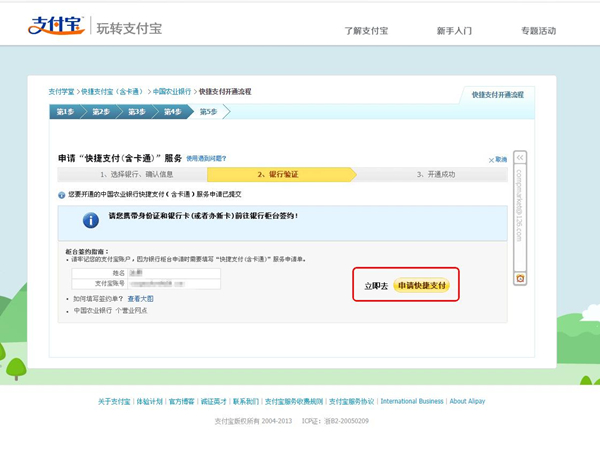Click the blue info icon in notice box
This screenshot has height=450, width=600.
[91, 219]
